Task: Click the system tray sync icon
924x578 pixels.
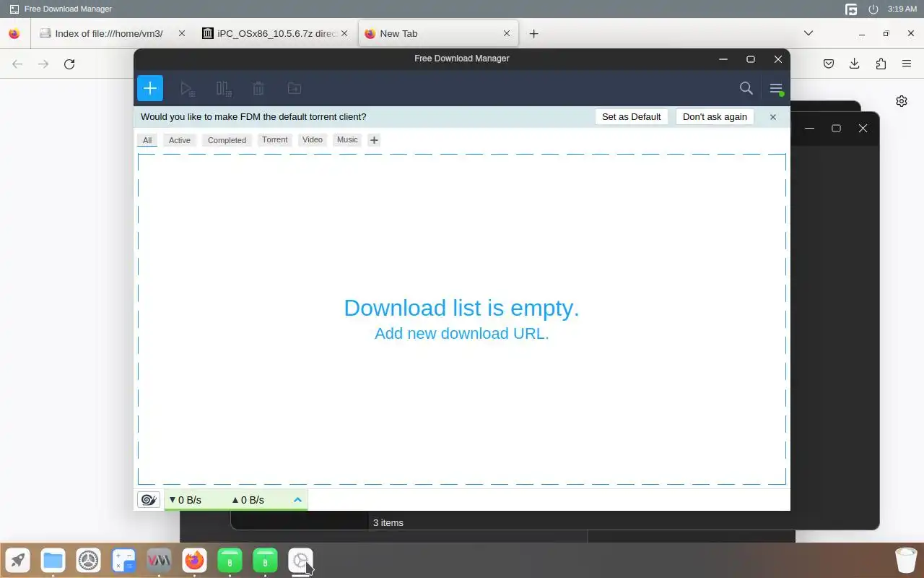Action: coord(851,9)
